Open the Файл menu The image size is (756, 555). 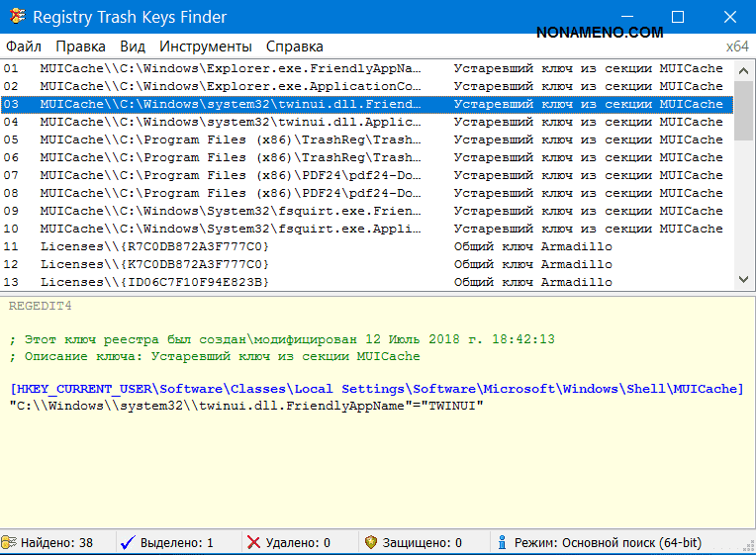(23, 46)
